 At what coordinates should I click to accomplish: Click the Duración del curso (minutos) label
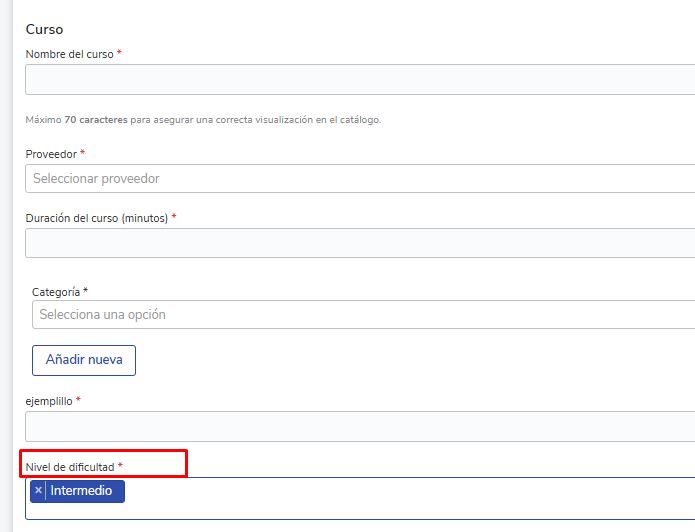(97, 218)
